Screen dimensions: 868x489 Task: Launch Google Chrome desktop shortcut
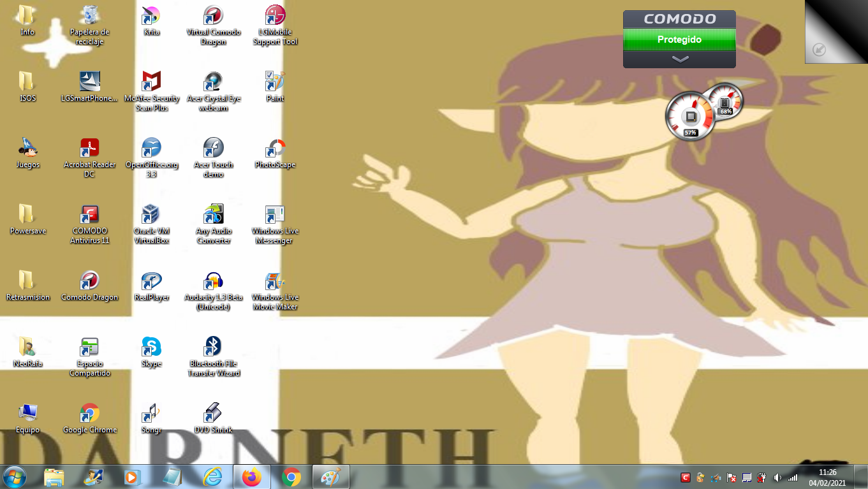coord(89,418)
